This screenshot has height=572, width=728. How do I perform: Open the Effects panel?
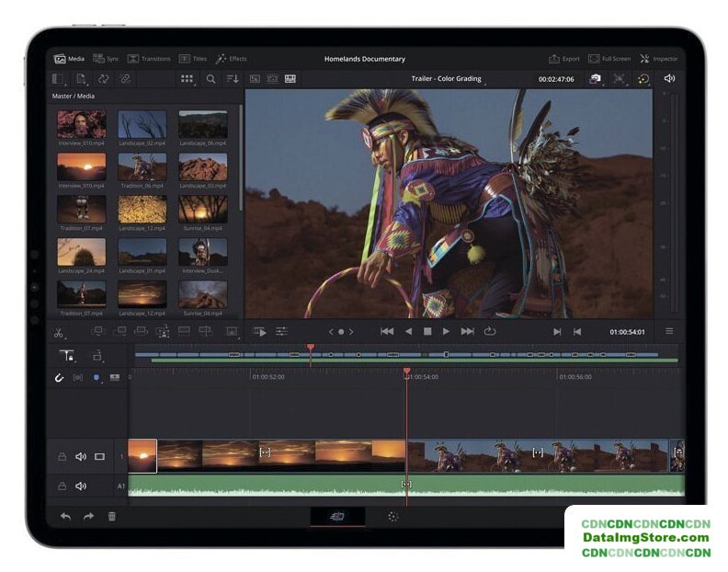(231, 59)
